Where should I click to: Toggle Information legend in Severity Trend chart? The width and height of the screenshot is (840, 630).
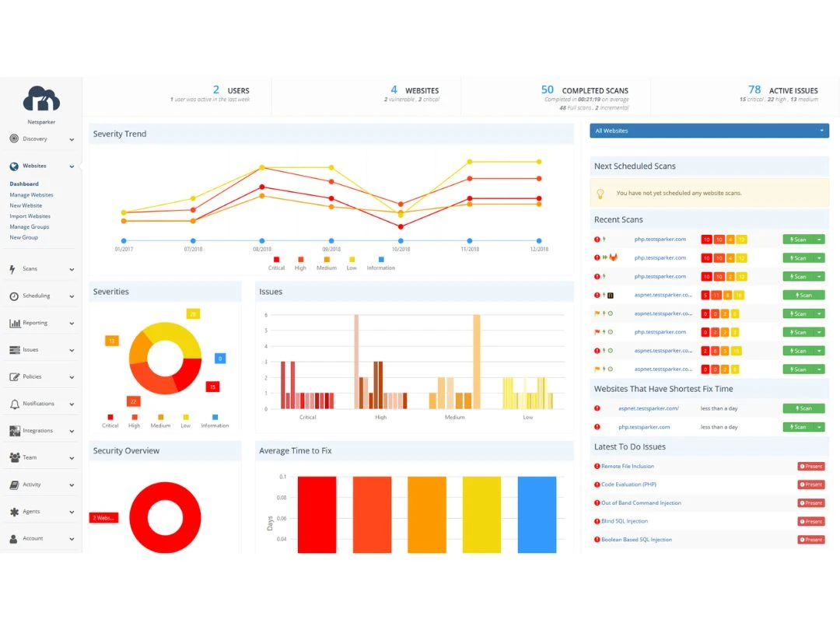[x=381, y=264]
